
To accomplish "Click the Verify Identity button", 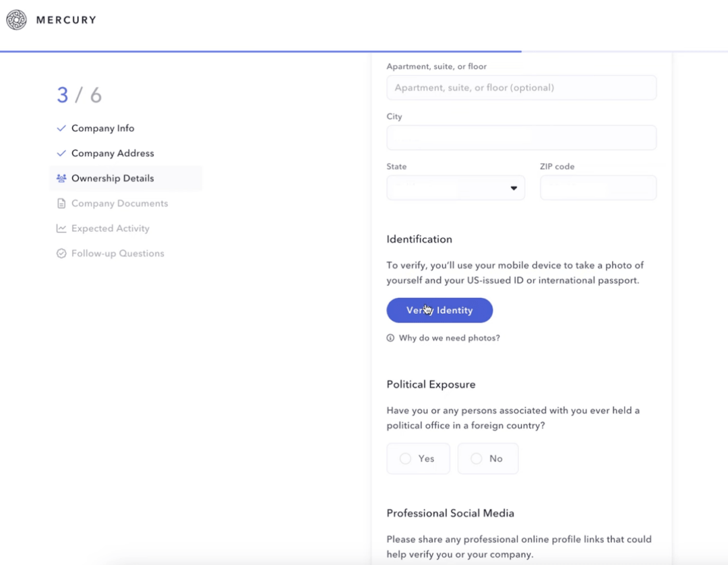I will point(439,310).
